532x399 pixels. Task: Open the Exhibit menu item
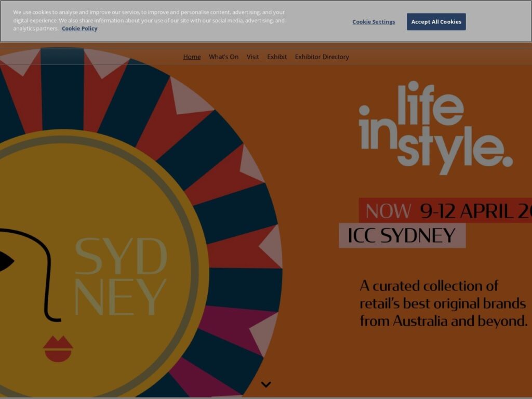point(277,57)
